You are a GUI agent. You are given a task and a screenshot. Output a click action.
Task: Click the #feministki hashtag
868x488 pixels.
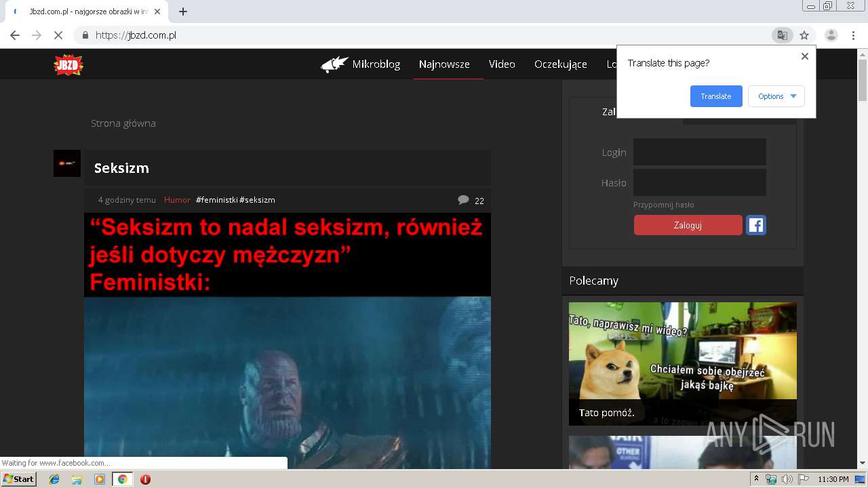217,200
